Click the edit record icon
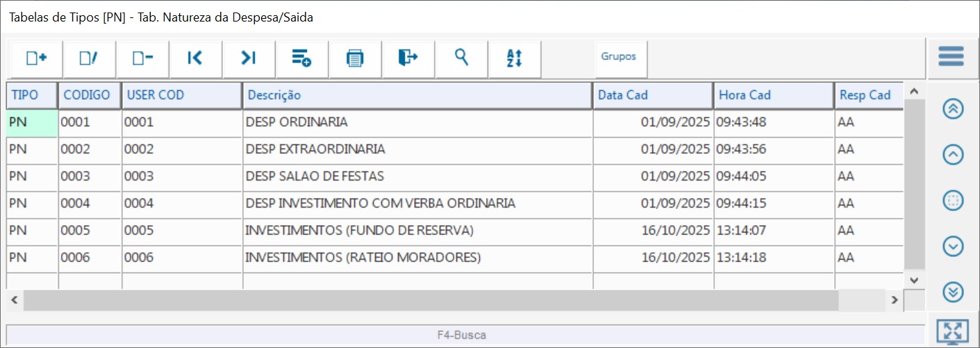This screenshot has height=348, width=980. [x=89, y=58]
